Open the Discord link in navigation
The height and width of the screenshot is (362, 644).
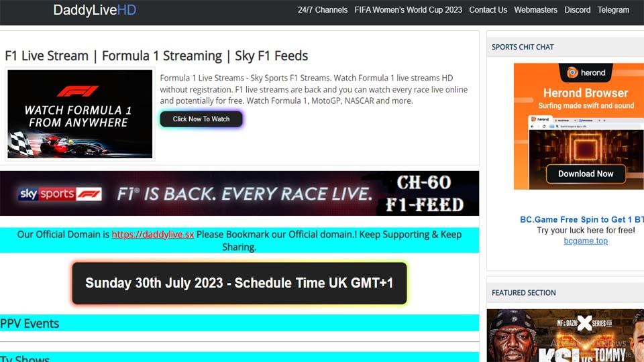tap(577, 10)
